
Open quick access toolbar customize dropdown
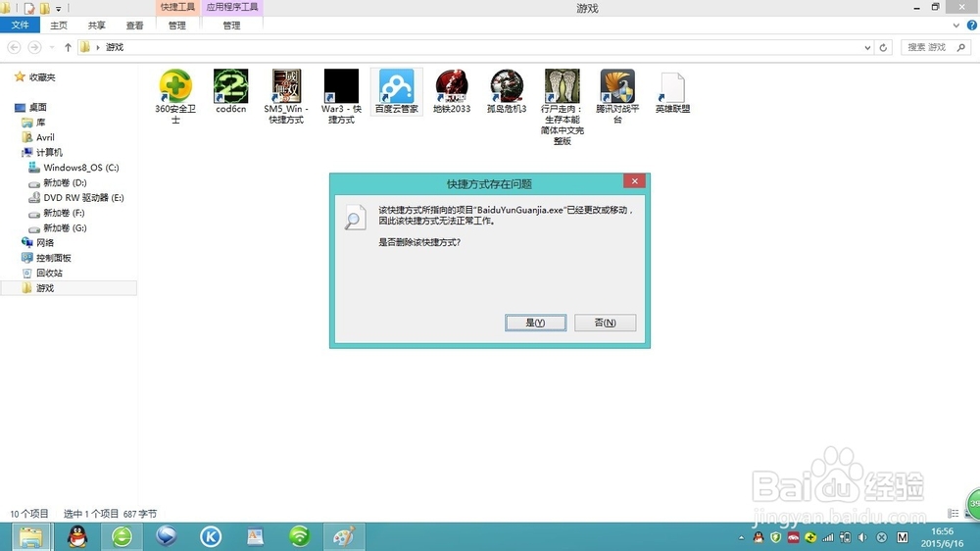(x=59, y=9)
